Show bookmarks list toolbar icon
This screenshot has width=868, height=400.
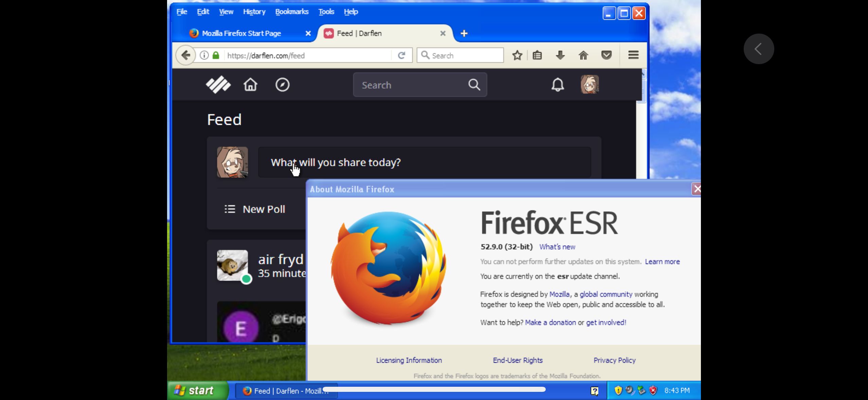point(537,55)
